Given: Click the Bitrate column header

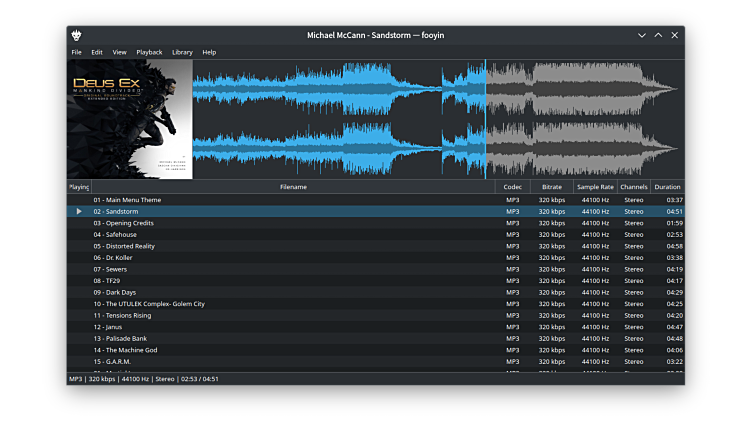Looking at the screenshot, I should point(552,187).
